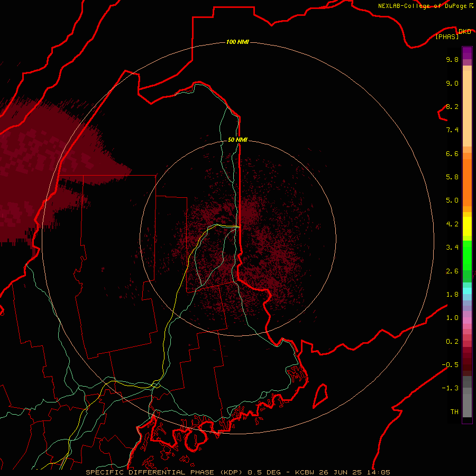This screenshot has height=476, width=476.
Task: Click the 3.4 value on color scale
Action: (x=452, y=247)
